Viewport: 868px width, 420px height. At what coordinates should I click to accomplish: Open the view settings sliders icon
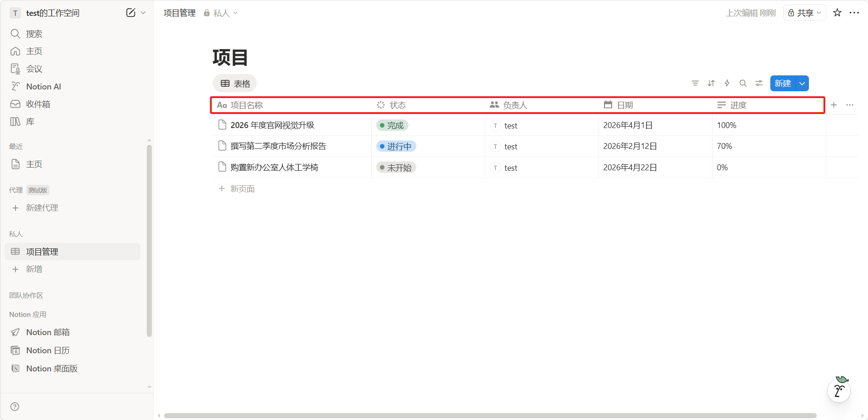pyautogui.click(x=759, y=83)
